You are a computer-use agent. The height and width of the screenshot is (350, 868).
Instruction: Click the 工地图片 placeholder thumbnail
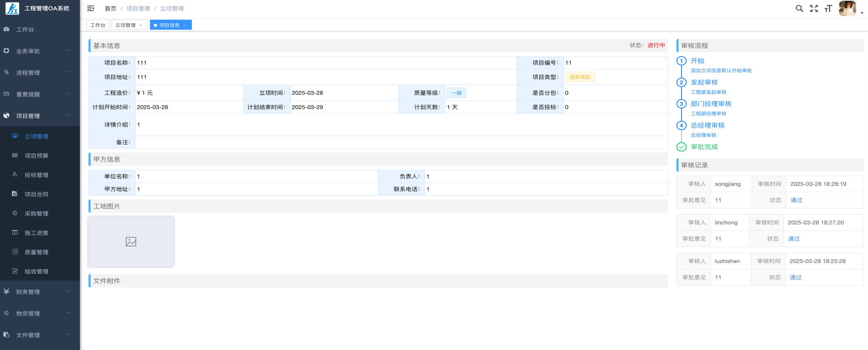(131, 242)
